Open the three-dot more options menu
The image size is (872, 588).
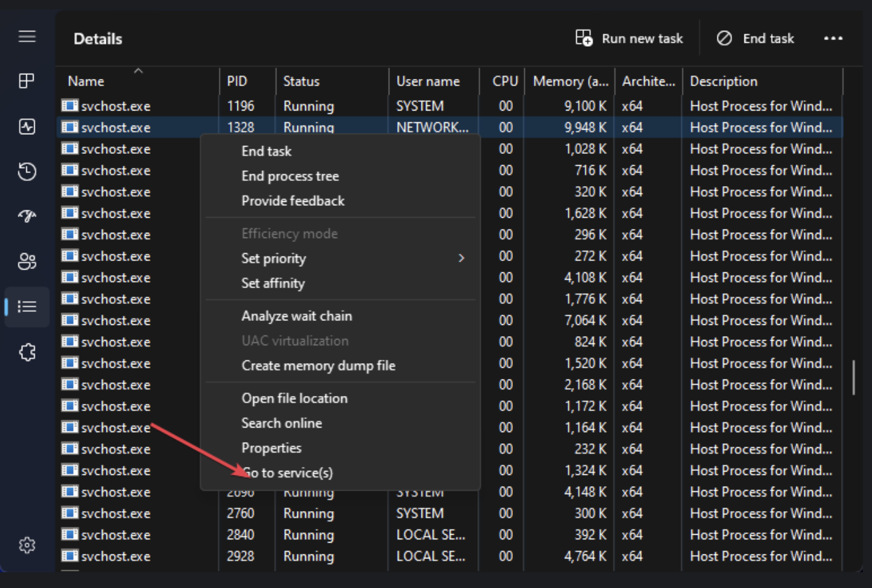coord(833,39)
